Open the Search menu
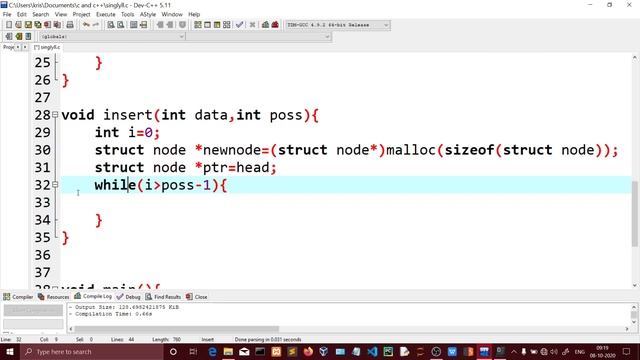This screenshot has width=640, height=360. [40, 14]
